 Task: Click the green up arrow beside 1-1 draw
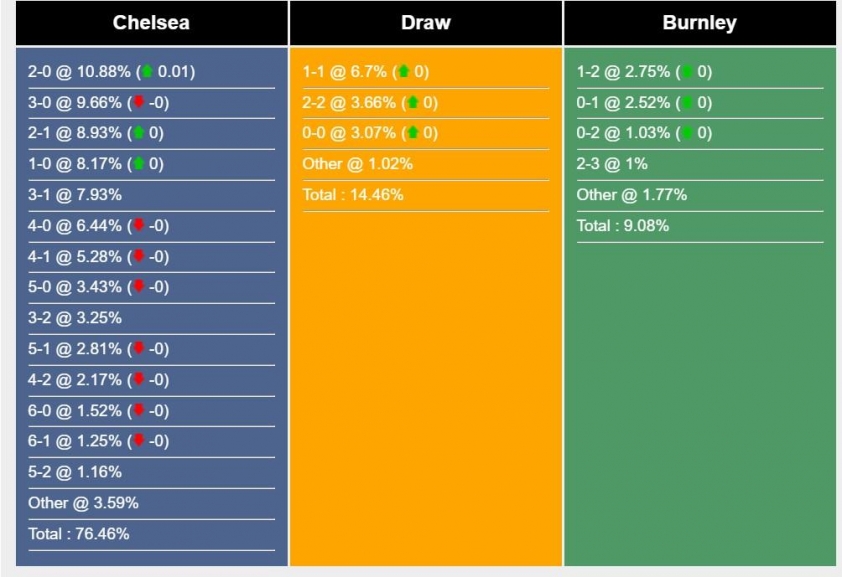click(x=404, y=72)
